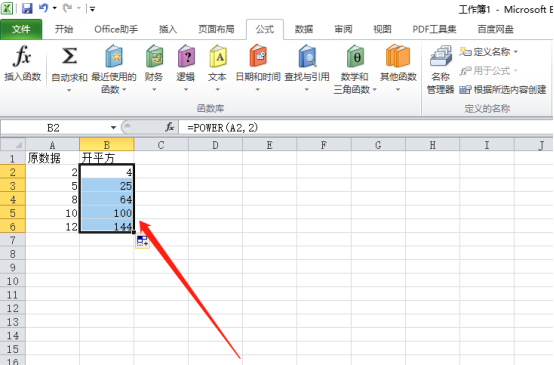Select column B header
This screenshot has width=554, height=365.
pos(107,145)
